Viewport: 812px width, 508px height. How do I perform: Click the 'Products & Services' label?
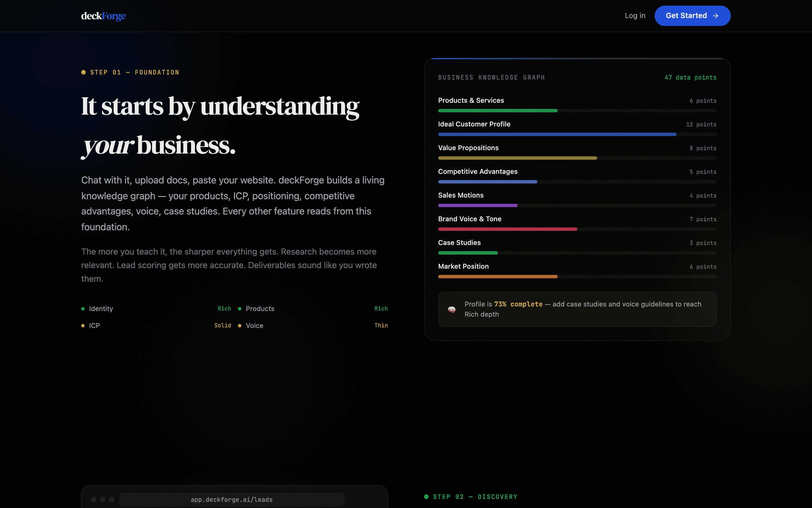[x=471, y=100]
